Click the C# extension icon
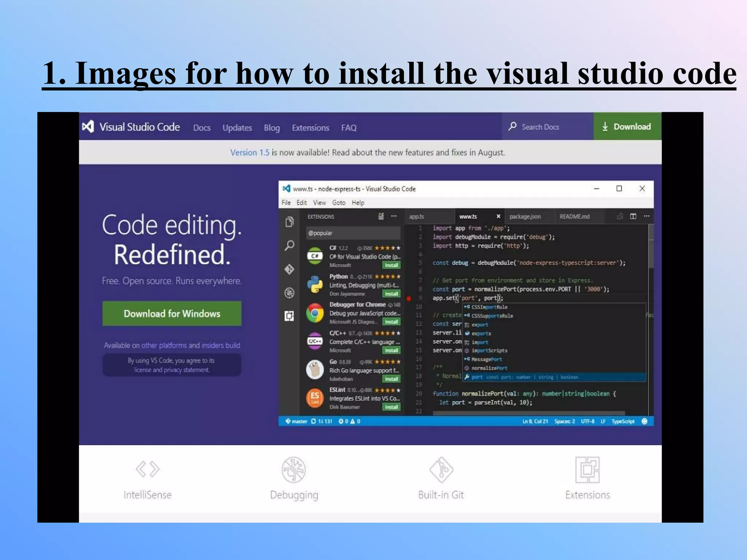This screenshot has height=560, width=747. (315, 256)
